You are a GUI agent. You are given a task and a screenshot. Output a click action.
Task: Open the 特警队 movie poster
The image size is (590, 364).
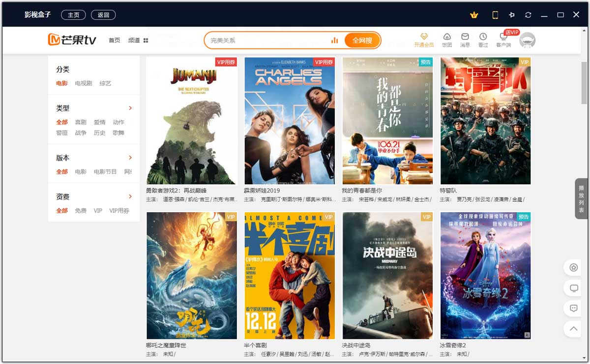[x=485, y=121]
